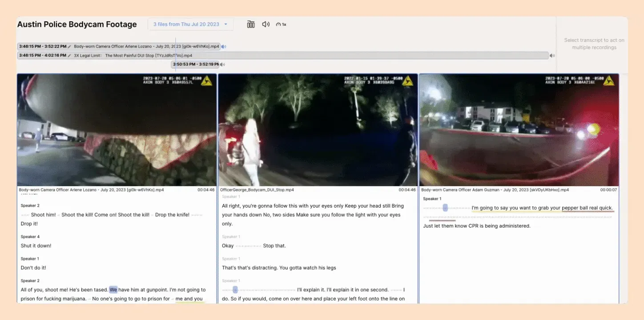The width and height of the screenshot is (644, 320).
Task: Click the blue scrubber marker in DUI stop transcript
Action: (235, 290)
